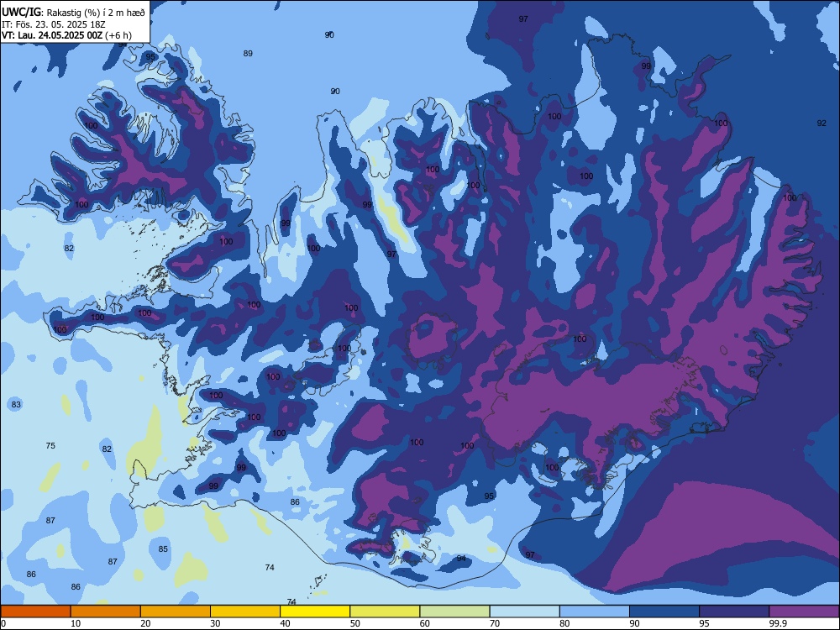
Task: Choose the purple above-99.9 legend swatch
Action: tap(804, 612)
